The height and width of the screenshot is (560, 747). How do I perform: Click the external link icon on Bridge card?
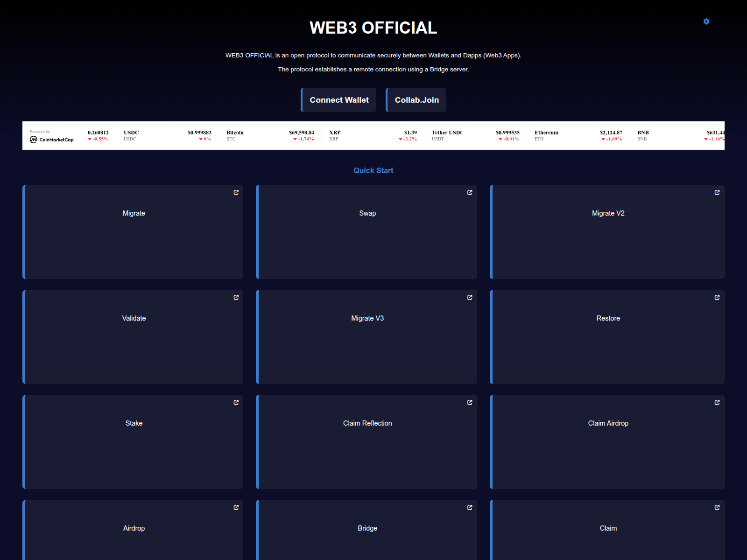470,507
